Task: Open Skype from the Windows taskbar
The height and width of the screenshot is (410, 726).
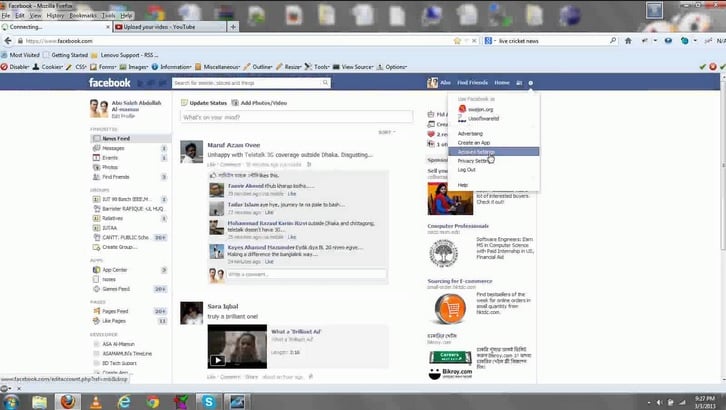Action: (208, 401)
